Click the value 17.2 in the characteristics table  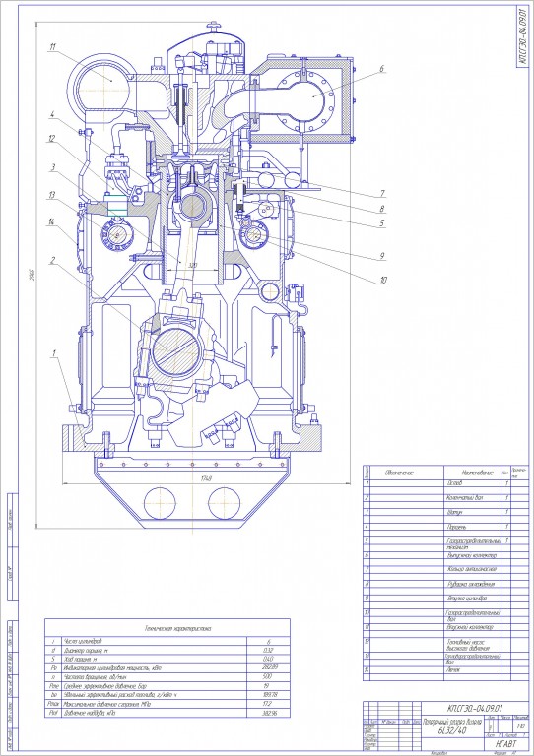(268, 704)
